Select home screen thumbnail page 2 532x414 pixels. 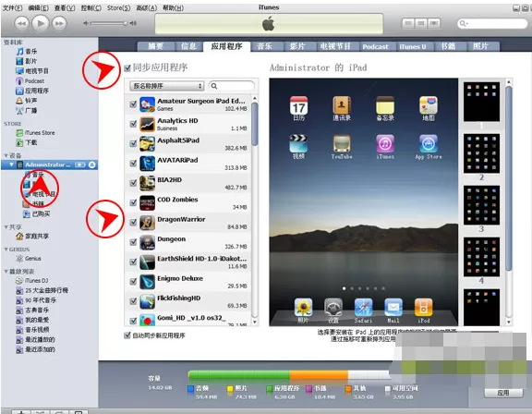coord(481,153)
